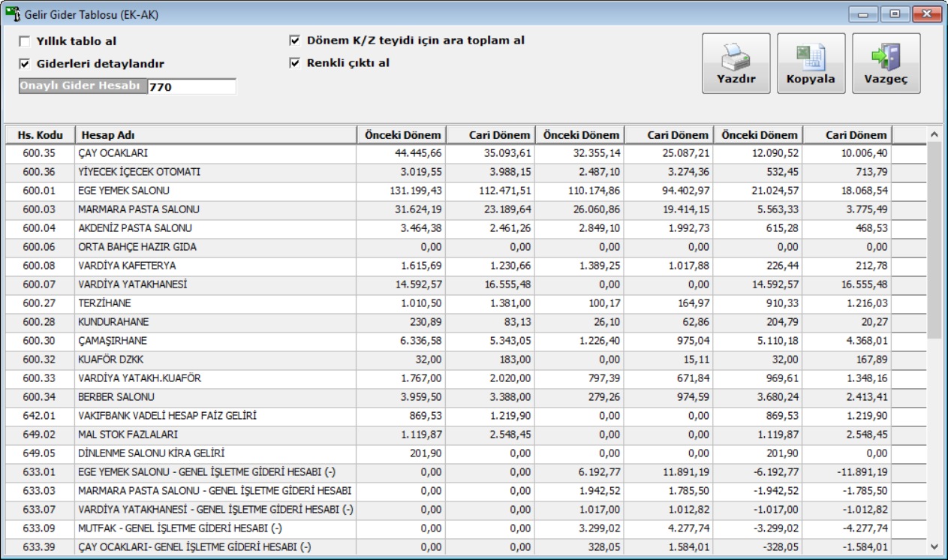
Task: Click the Vazgeç exit door button
Action: [886, 63]
